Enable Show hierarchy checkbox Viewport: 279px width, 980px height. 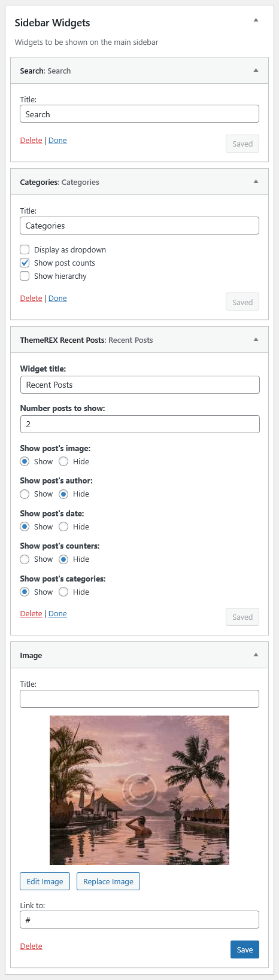tap(25, 276)
